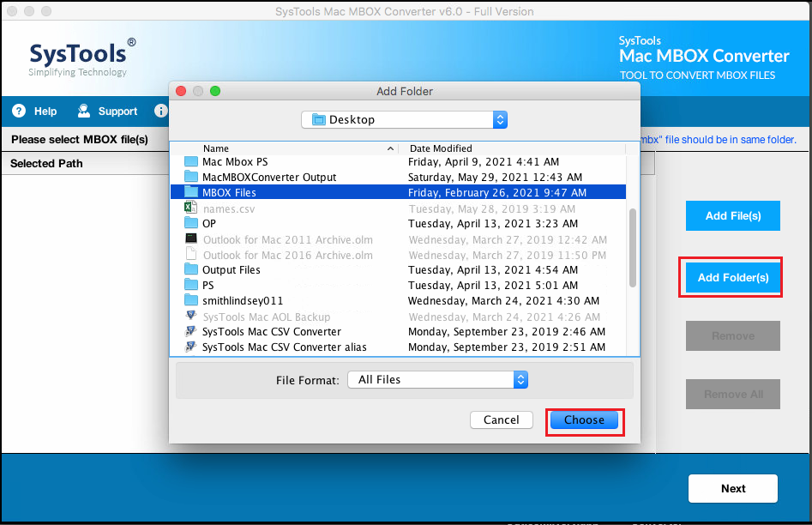Click date Saturday, May 29, 2021 12:43 AM
This screenshot has width=812, height=525.
click(x=495, y=178)
